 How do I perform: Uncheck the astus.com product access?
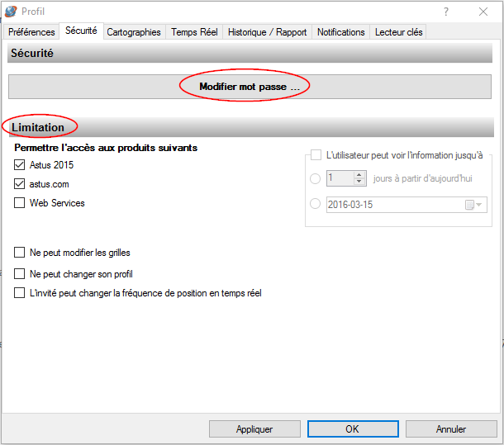click(x=20, y=184)
